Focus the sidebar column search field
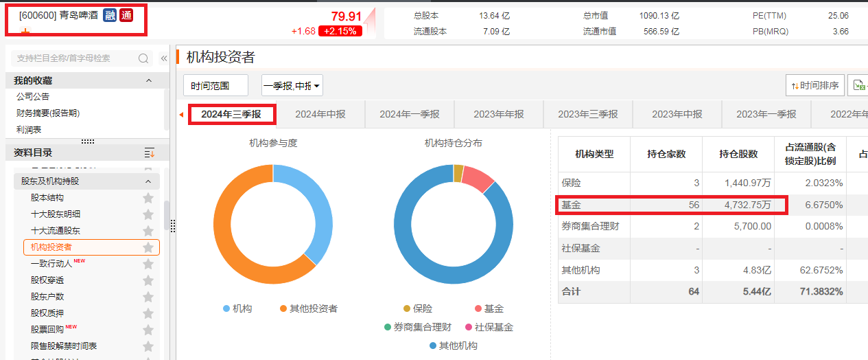The image size is (868, 360). pyautogui.click(x=75, y=58)
